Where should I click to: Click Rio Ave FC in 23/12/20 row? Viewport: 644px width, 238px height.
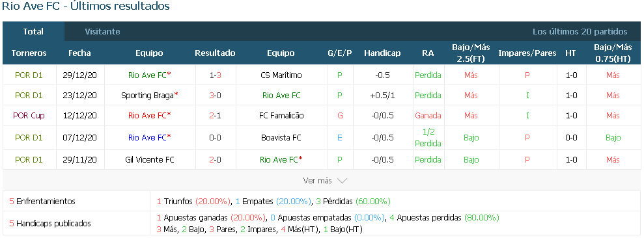pyautogui.click(x=281, y=95)
